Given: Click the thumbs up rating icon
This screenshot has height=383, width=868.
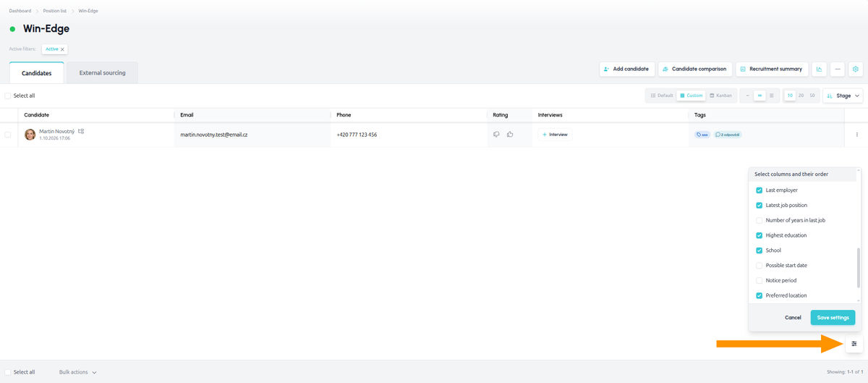Looking at the screenshot, I should click(x=510, y=134).
